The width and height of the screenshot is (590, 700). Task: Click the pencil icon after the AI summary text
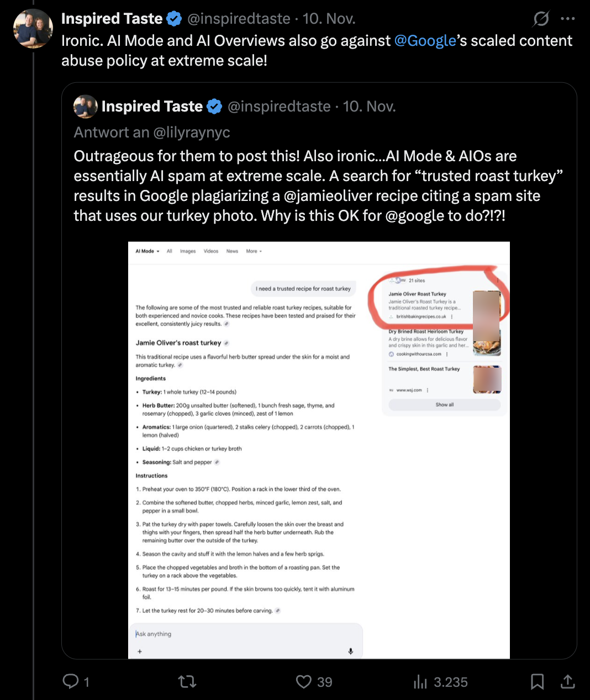(x=226, y=324)
